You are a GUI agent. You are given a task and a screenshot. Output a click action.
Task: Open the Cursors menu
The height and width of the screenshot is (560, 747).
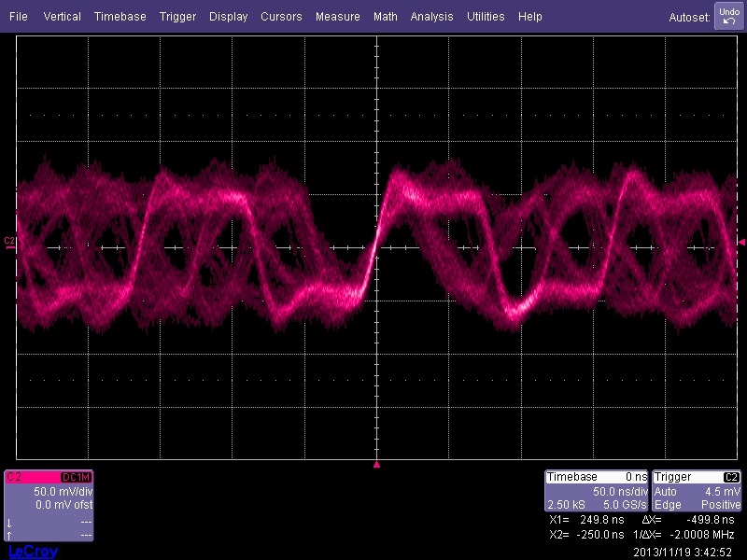[281, 17]
